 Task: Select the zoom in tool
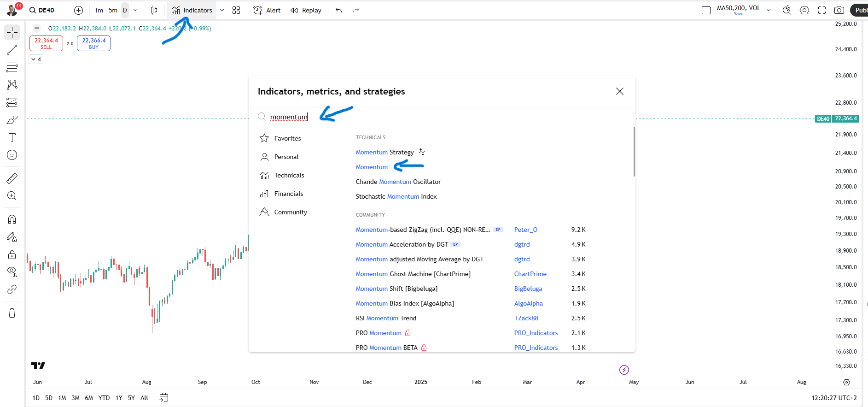pos(12,195)
